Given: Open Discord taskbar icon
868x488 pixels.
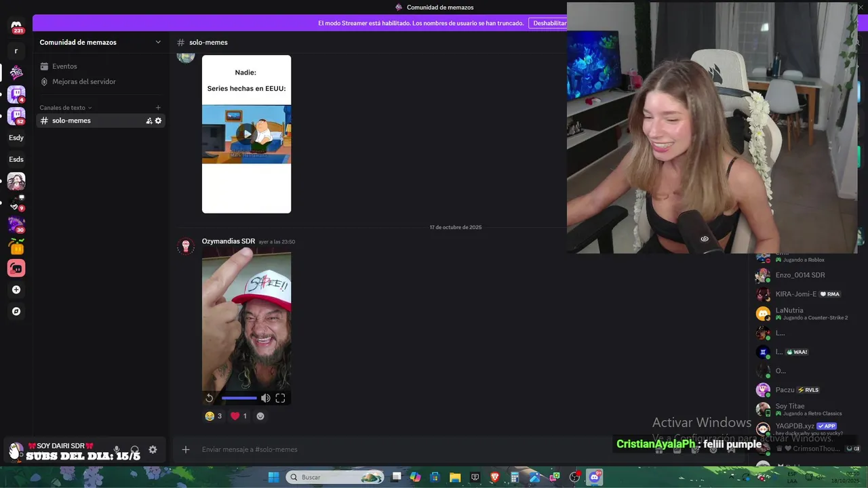Looking at the screenshot, I should pos(595,477).
